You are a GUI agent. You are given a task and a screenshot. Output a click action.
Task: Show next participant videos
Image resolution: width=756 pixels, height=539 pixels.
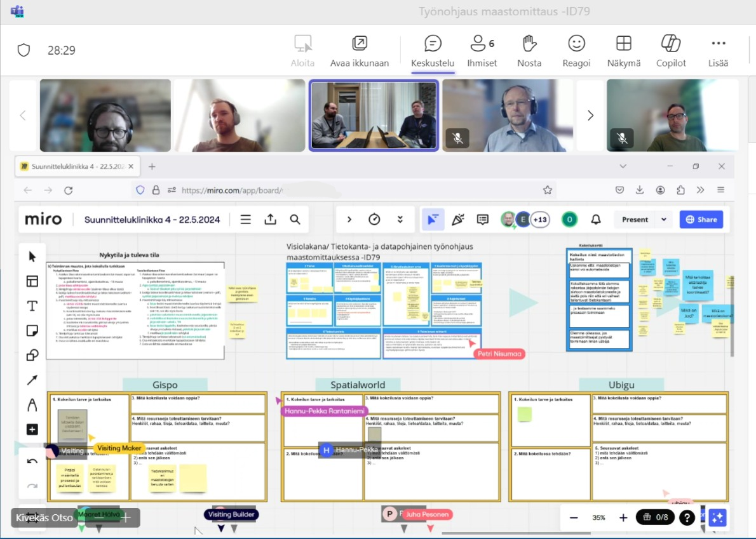tap(590, 115)
